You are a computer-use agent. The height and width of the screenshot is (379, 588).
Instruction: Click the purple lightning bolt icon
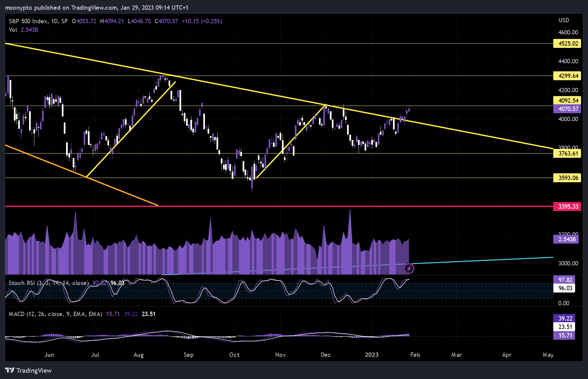tap(409, 269)
